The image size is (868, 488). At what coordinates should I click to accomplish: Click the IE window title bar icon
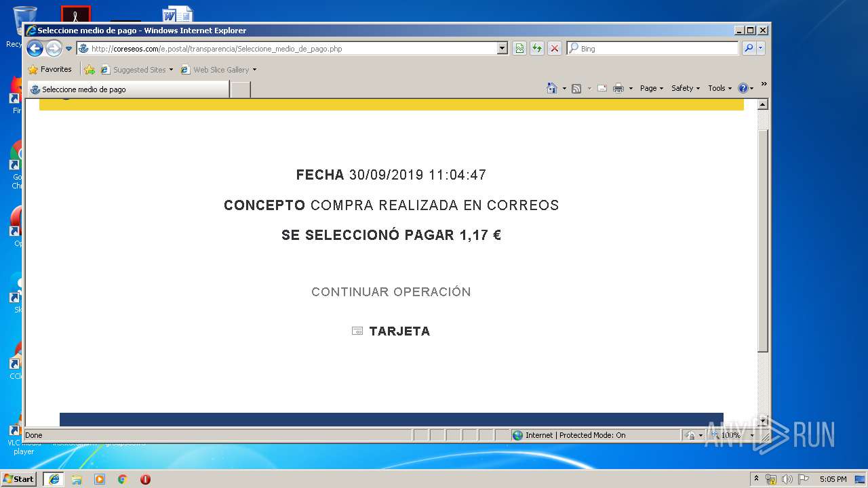(31, 30)
